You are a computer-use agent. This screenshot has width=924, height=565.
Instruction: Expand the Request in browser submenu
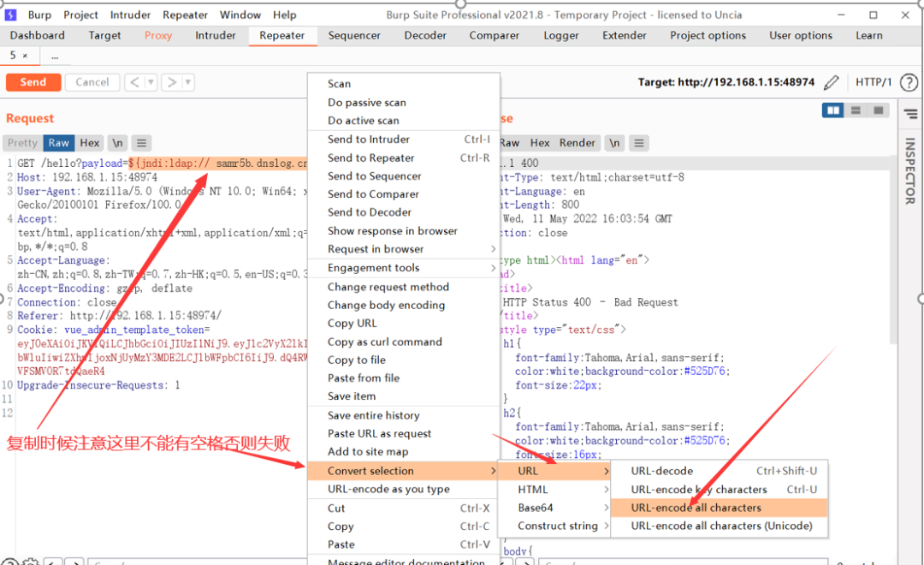[404, 249]
